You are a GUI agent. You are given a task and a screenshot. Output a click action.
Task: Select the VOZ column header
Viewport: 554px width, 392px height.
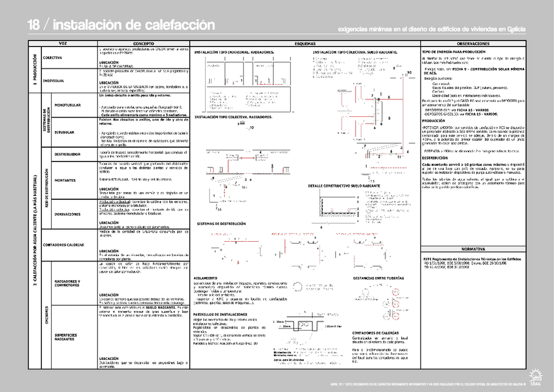[x=63, y=42]
